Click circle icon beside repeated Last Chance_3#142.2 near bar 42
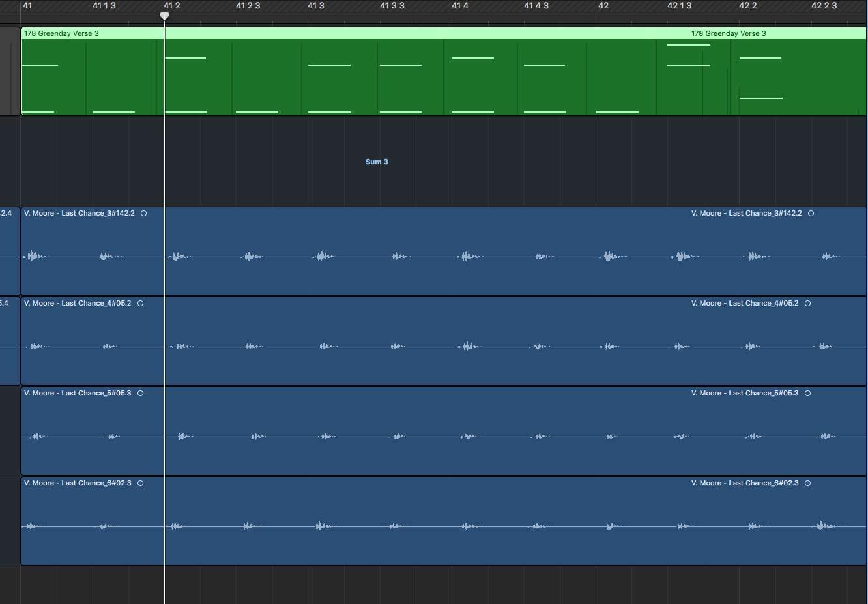Screen dimensions: 868x604 811,214
